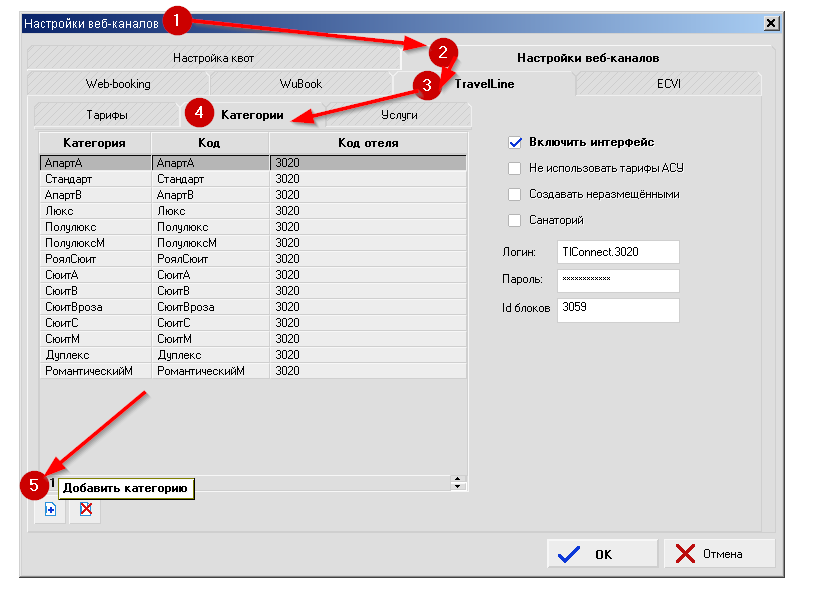Check the 'Создавать неразмещёнными' option

[x=515, y=194]
